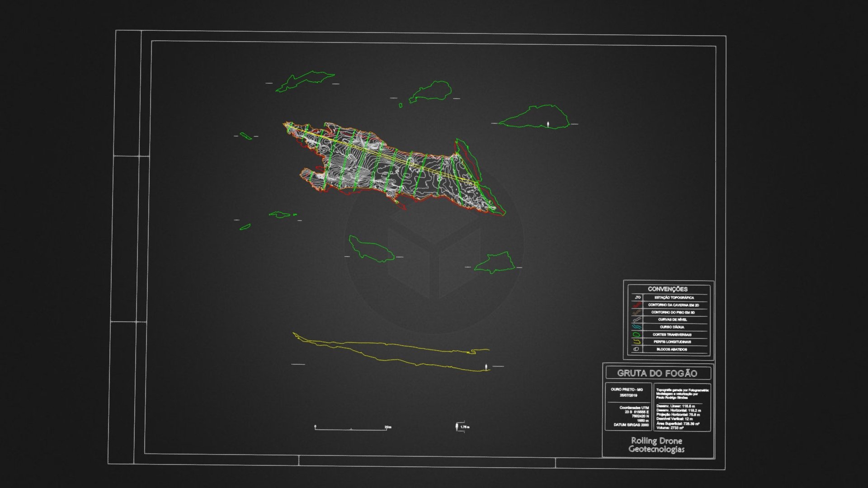
Task: Click the Rolling Drone Geotecnologias company name
Action: [656, 445]
